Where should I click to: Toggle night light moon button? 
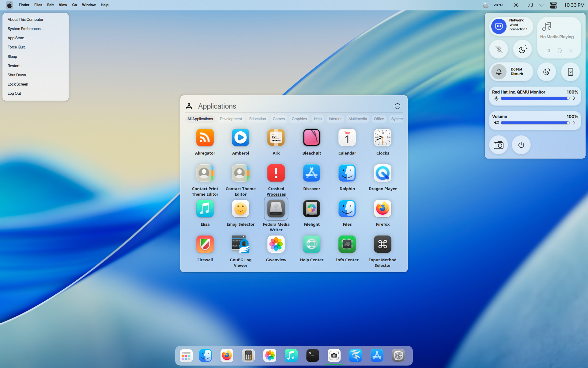coord(522,49)
